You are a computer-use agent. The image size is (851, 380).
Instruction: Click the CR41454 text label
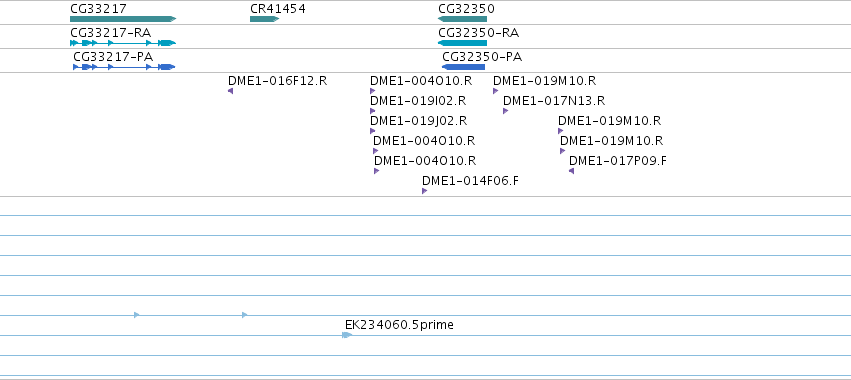278,9
